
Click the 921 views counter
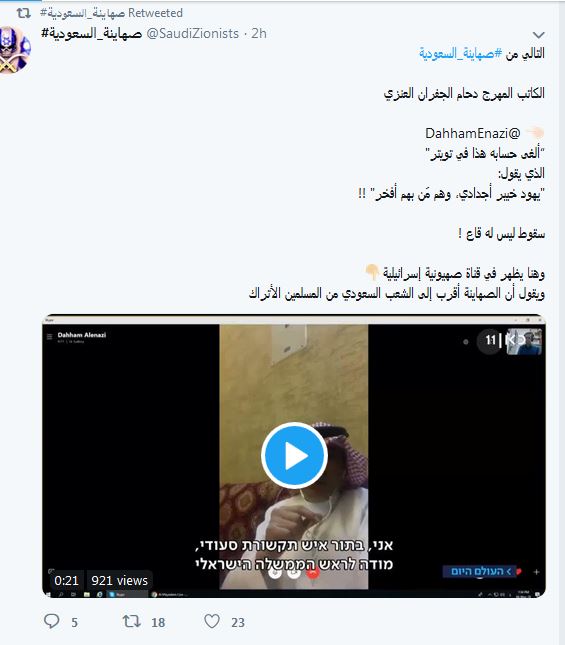tap(119, 580)
